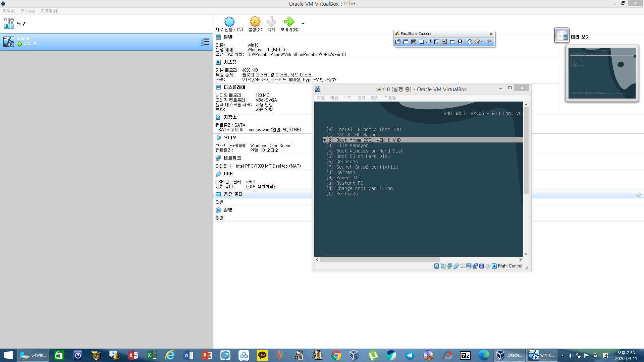The height and width of the screenshot is (362, 644).
Task: FastStone: open settings icon
Action: pyautogui.click(x=489, y=42)
